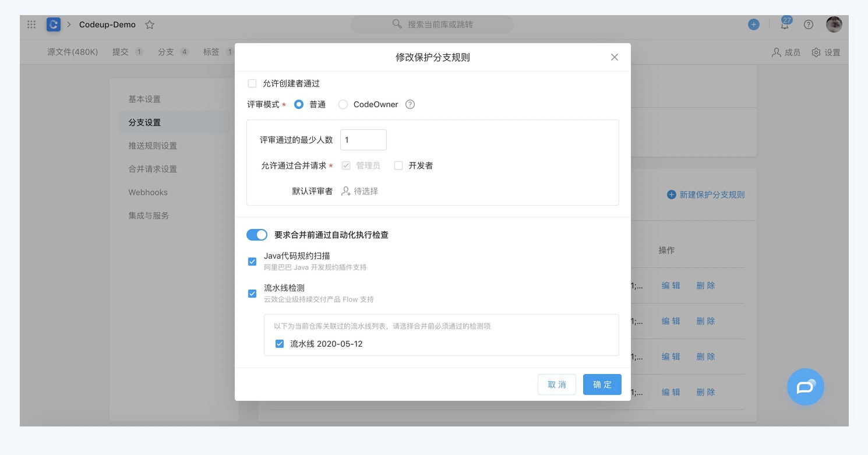Viewport: 868px width, 455px height.
Task: Star the Codeup-Demo repository
Action: [150, 24]
